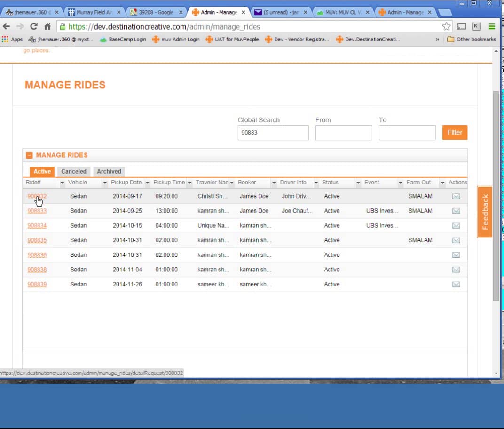Open the Apps bookmarks shortcut
504x429 pixels.
click(x=12, y=40)
